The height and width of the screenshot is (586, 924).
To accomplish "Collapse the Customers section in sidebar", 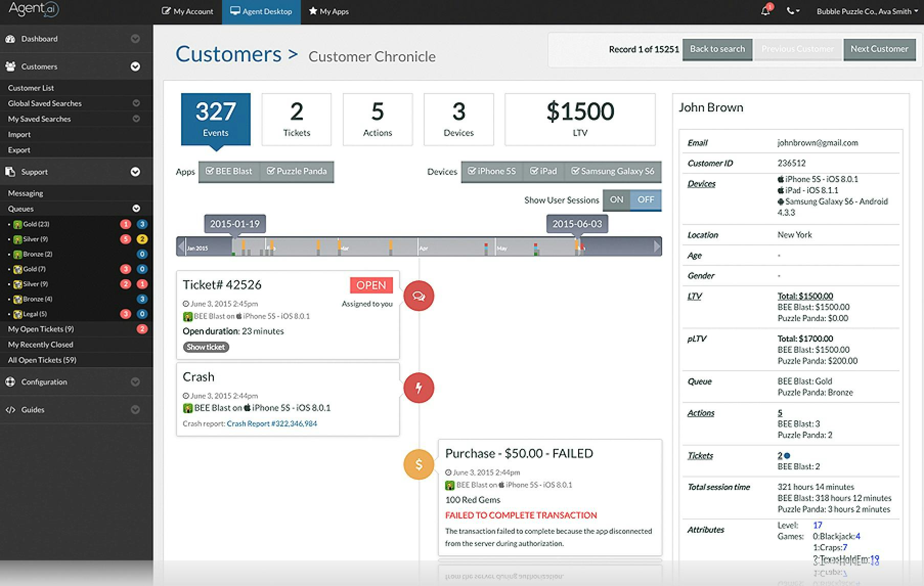I will [135, 66].
